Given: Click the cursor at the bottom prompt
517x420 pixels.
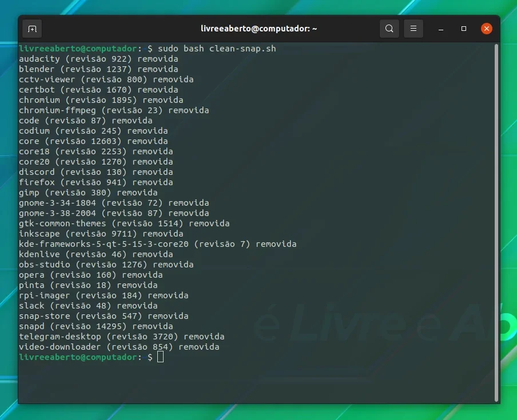Looking at the screenshot, I should pyautogui.click(x=160, y=357).
